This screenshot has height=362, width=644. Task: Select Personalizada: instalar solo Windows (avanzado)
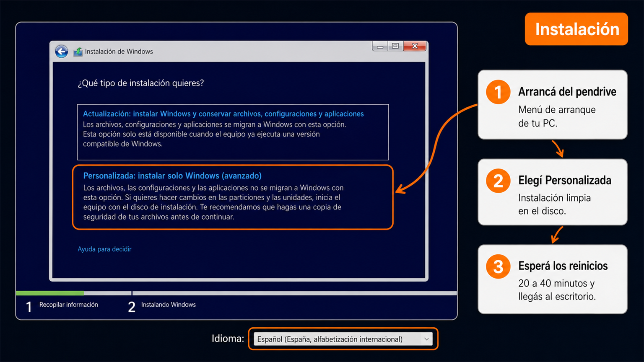click(x=233, y=197)
